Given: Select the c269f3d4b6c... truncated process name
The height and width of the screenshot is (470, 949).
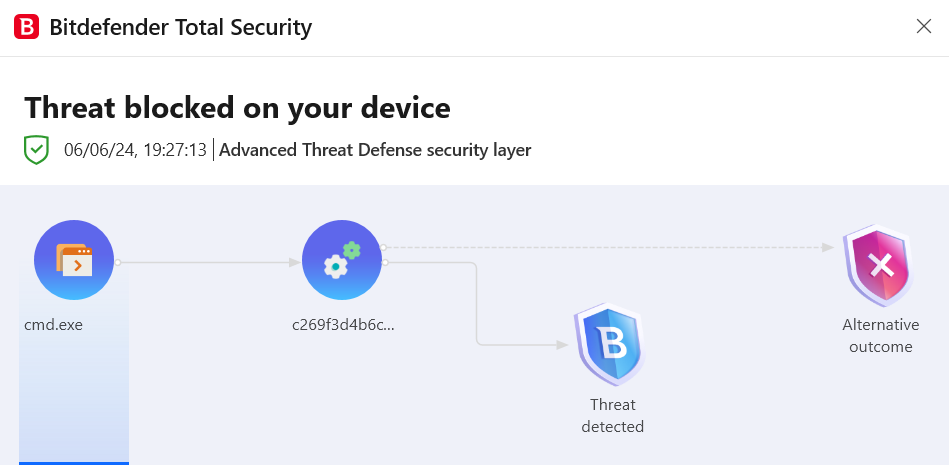Looking at the screenshot, I should [x=343, y=325].
